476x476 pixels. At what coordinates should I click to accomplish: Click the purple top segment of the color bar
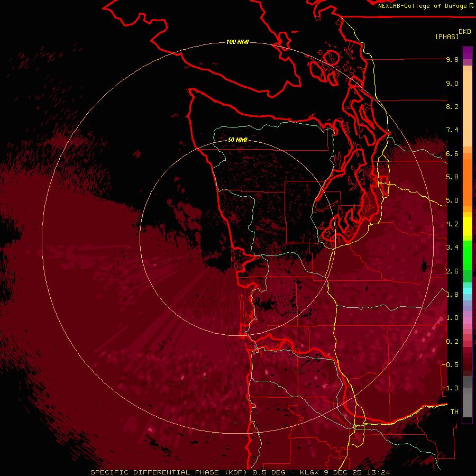pos(467,53)
